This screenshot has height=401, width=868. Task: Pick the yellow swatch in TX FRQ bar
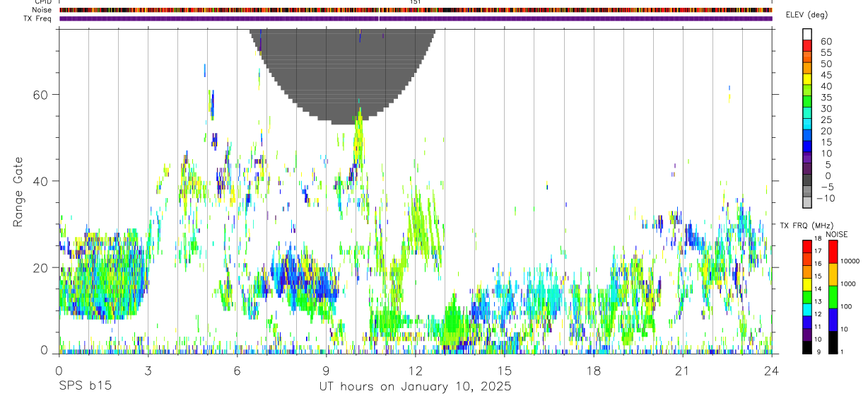coord(807,284)
